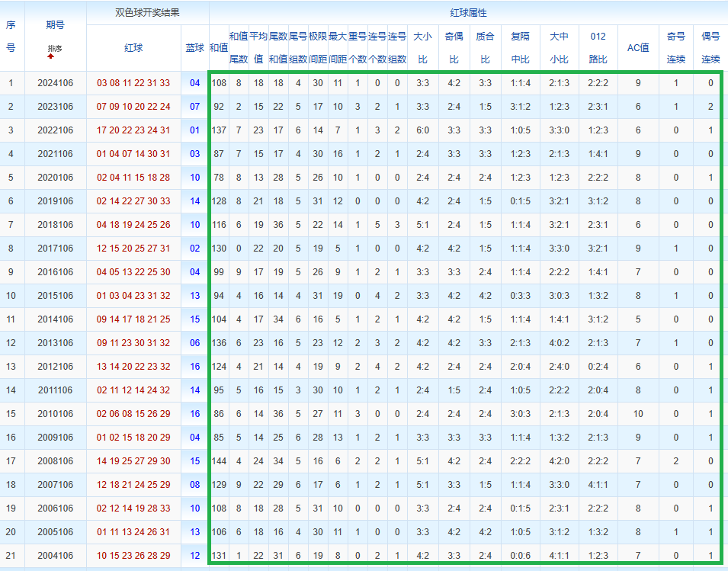This screenshot has height=571, width=728.
Task: Select the 和值 column header
Action: coord(219,47)
